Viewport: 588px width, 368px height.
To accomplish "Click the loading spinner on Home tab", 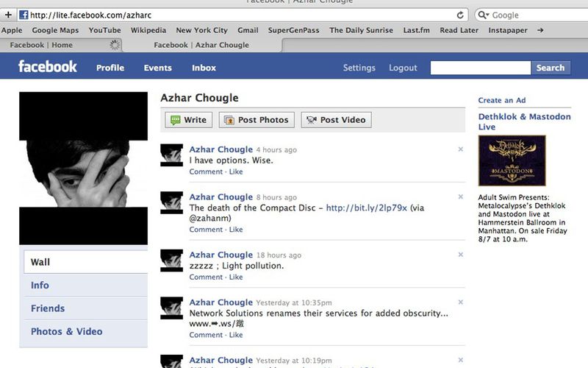I will coord(115,45).
